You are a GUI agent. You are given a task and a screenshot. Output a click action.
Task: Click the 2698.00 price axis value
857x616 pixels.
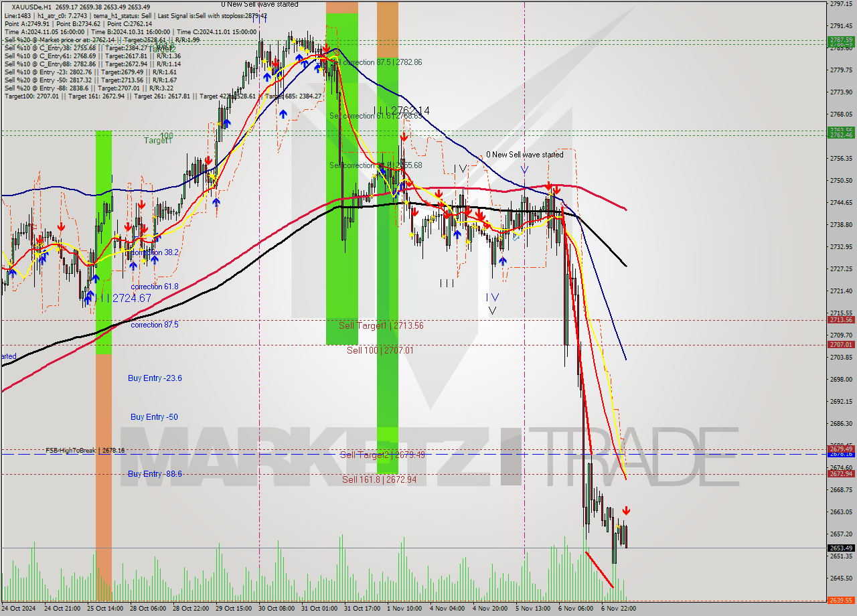tap(841, 379)
